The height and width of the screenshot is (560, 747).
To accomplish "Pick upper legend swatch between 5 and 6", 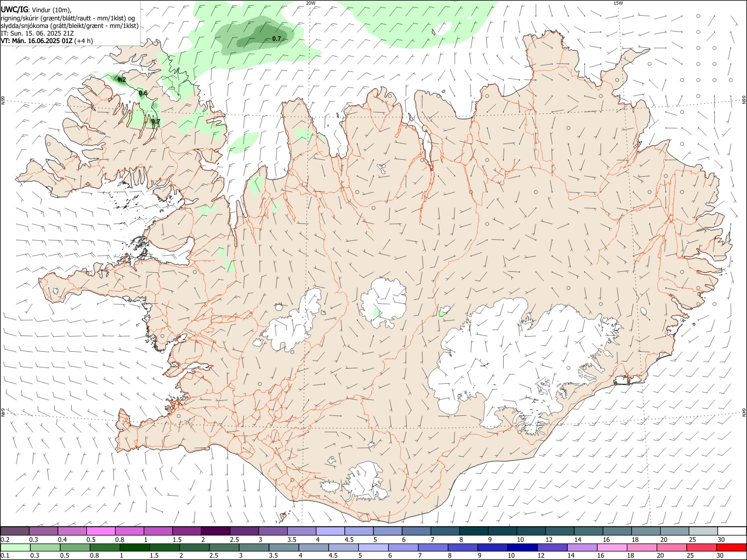I will pos(387,531).
